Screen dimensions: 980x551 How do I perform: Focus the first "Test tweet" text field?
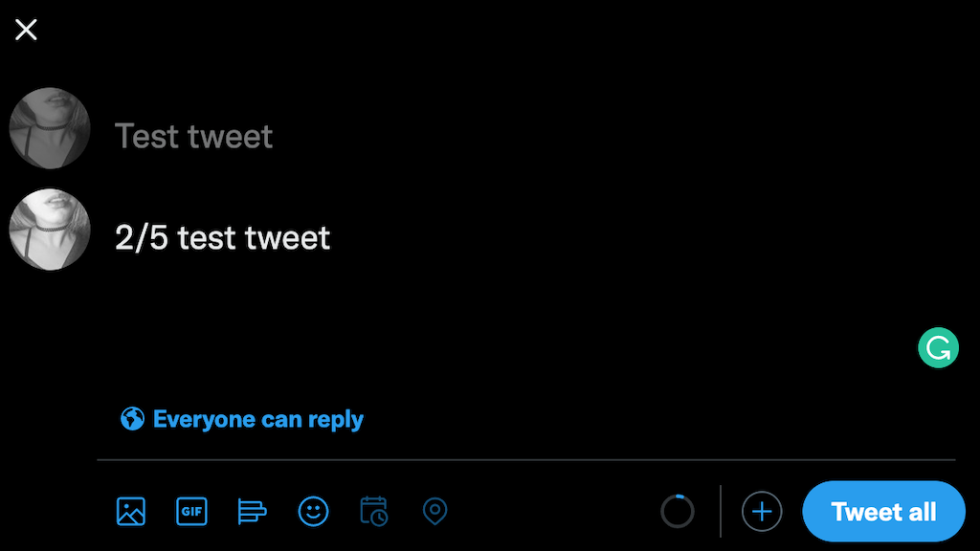coord(194,137)
